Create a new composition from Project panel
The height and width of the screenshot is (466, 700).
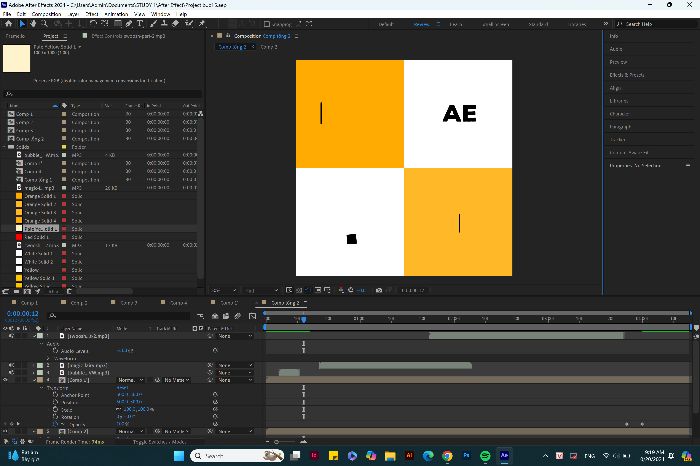point(27,291)
